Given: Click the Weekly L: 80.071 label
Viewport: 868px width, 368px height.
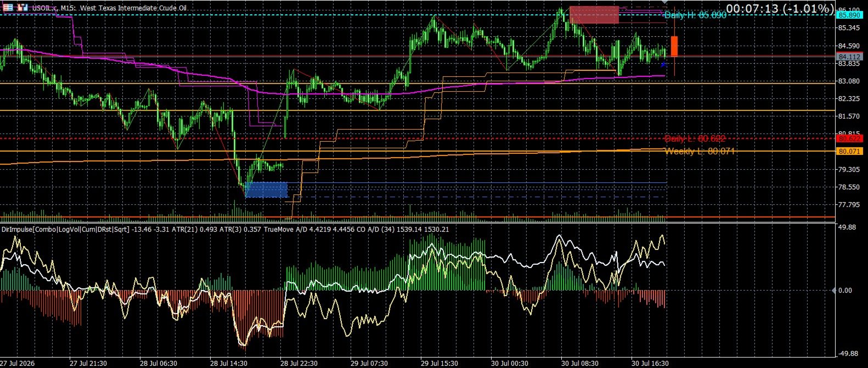Looking at the screenshot, I should click(700, 151).
